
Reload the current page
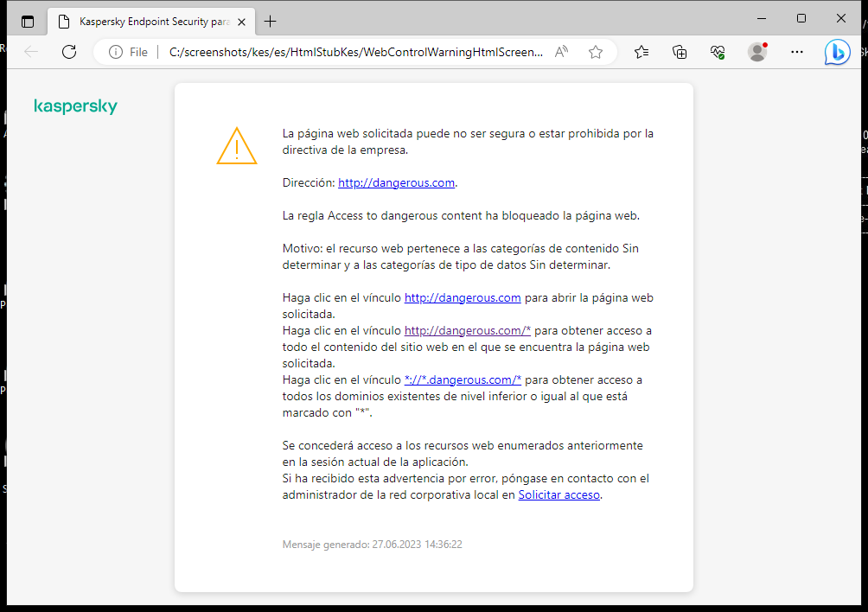coord(69,52)
